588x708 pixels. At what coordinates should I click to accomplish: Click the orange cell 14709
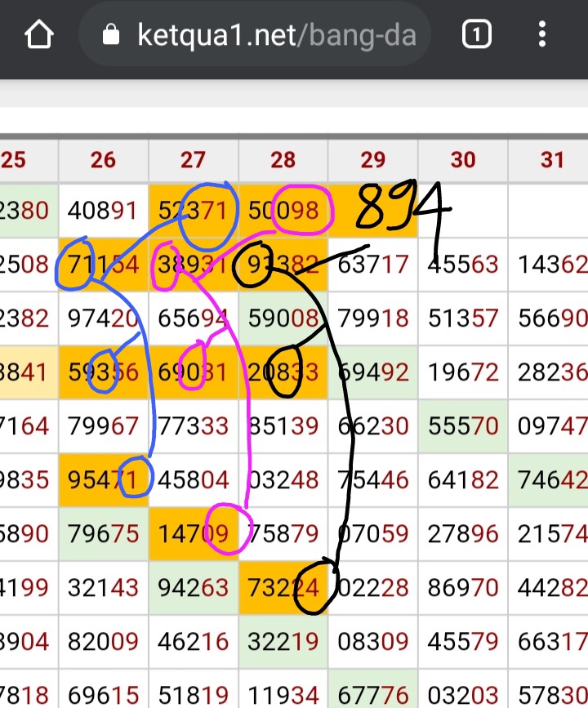[193, 532]
